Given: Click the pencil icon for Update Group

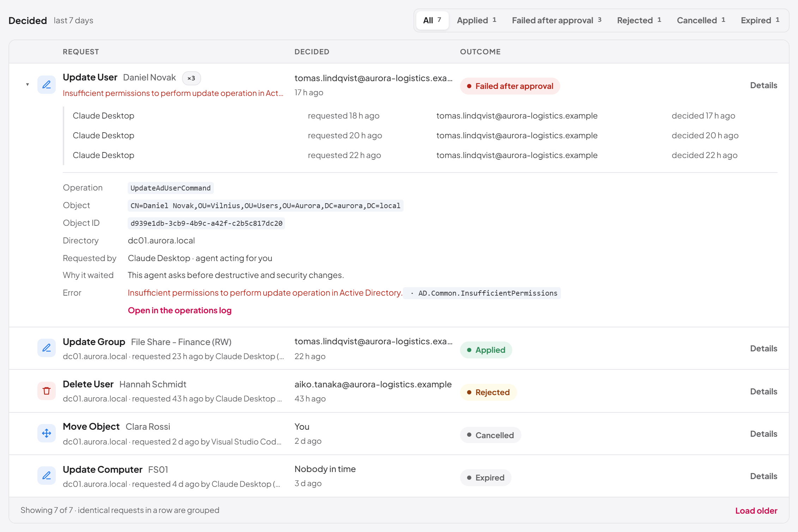Looking at the screenshot, I should click(x=47, y=348).
